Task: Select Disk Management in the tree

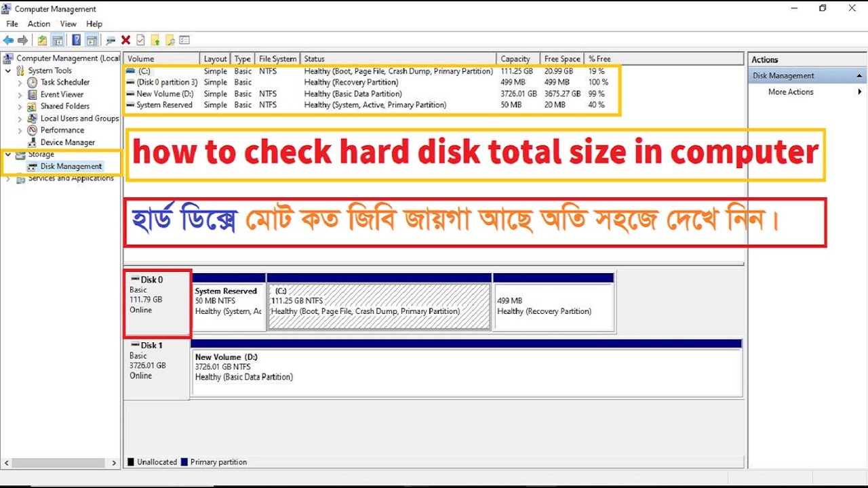Action: point(71,167)
